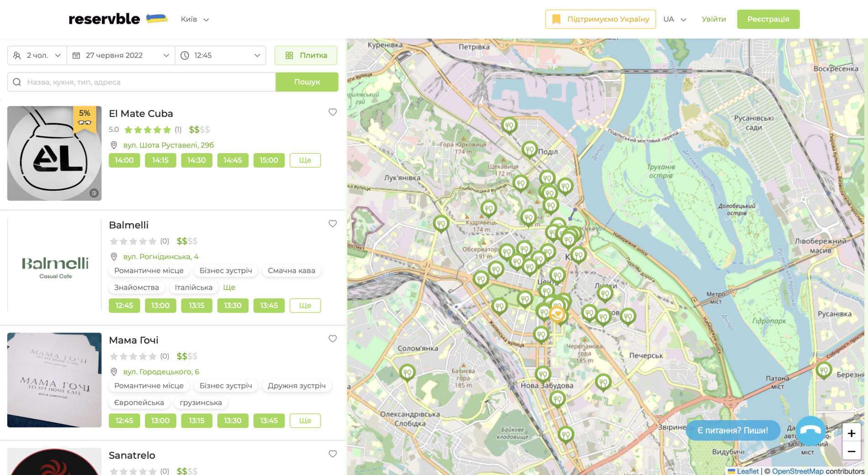868x475 pixels.
Task: Open the UA language dropdown
Action: 675,19
